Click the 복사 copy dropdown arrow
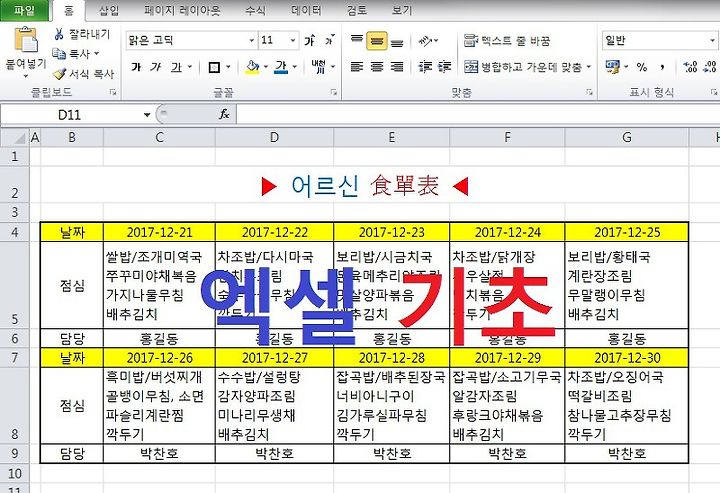 pos(97,54)
